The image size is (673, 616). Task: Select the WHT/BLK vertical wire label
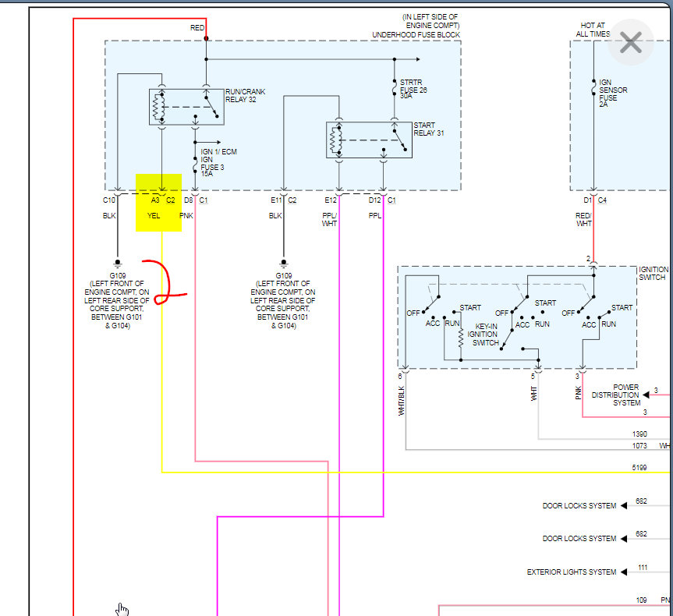402,401
